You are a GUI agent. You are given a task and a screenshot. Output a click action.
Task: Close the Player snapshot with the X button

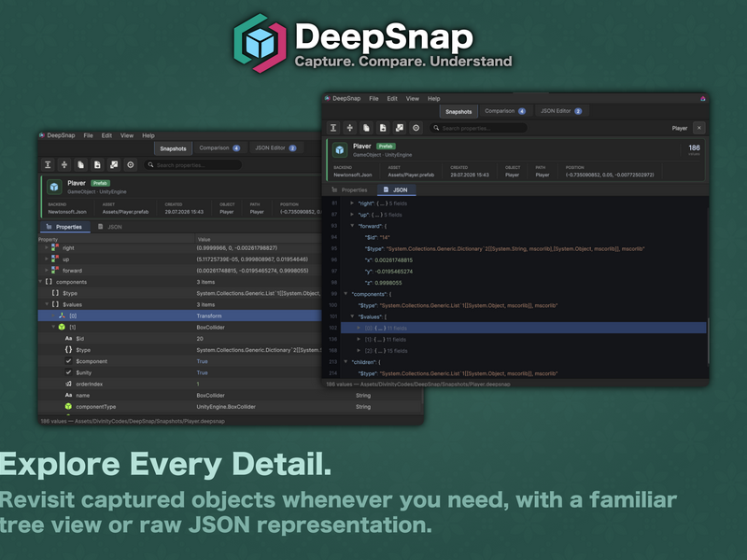pos(698,128)
